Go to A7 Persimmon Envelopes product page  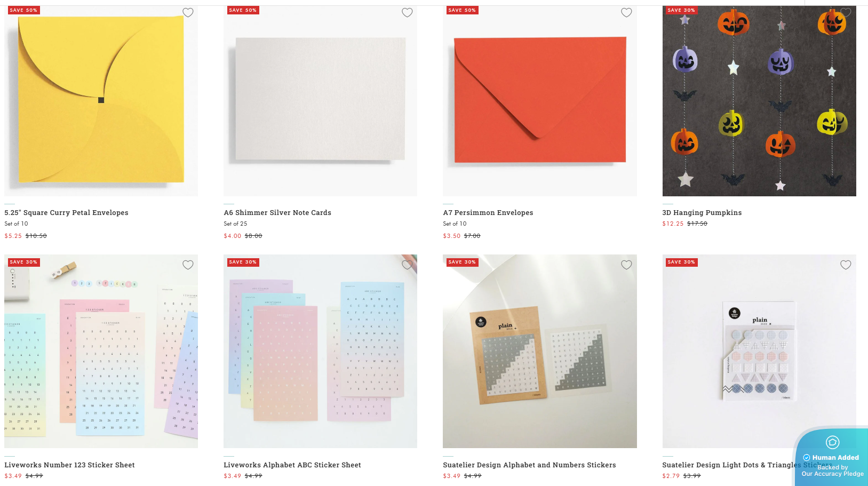[488, 213]
